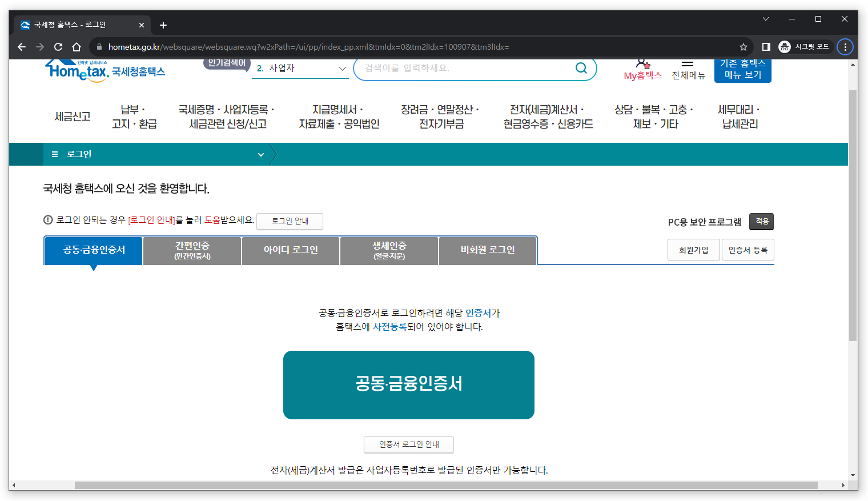This screenshot has height=501, width=868.
Task: Close the 국세청 홈택스 tab
Action: [142, 25]
